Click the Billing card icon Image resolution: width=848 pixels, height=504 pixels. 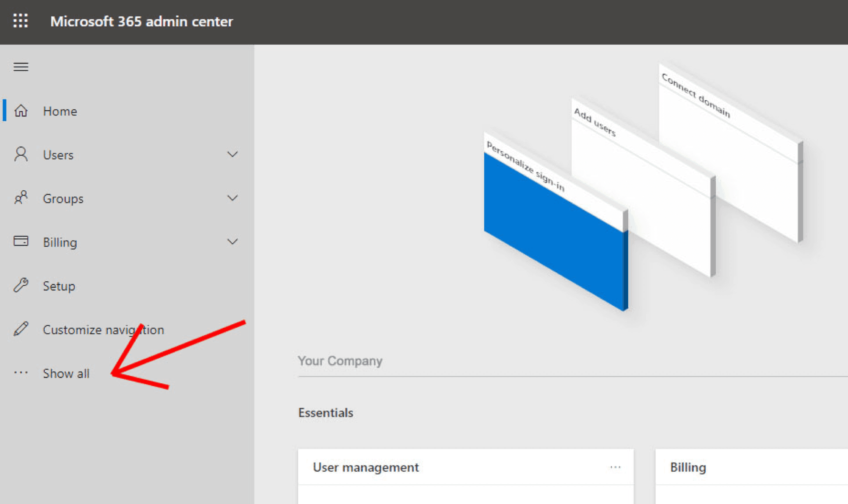click(x=21, y=241)
